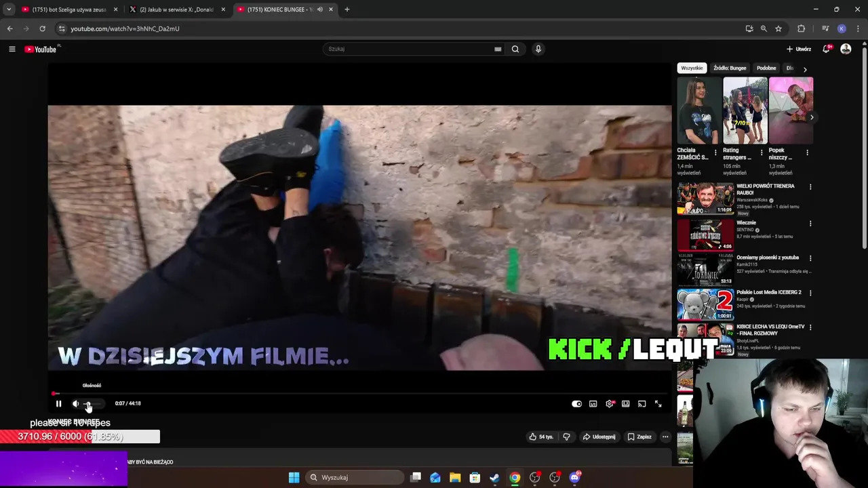Open more actions menu under the video

click(x=665, y=437)
